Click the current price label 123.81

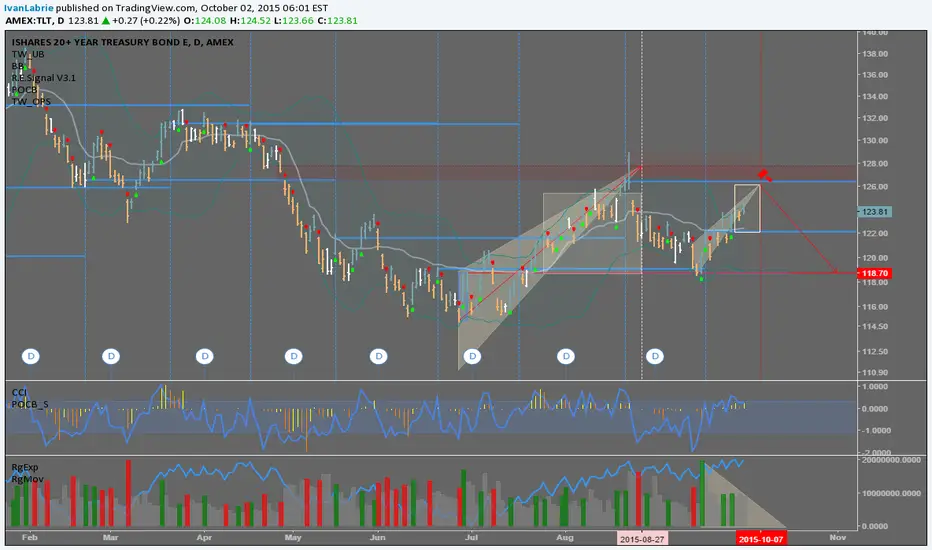click(874, 212)
